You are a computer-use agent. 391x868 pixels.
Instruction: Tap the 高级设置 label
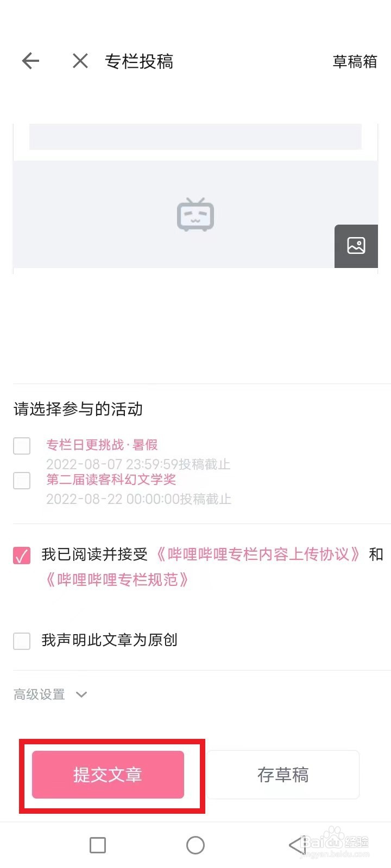point(39,694)
